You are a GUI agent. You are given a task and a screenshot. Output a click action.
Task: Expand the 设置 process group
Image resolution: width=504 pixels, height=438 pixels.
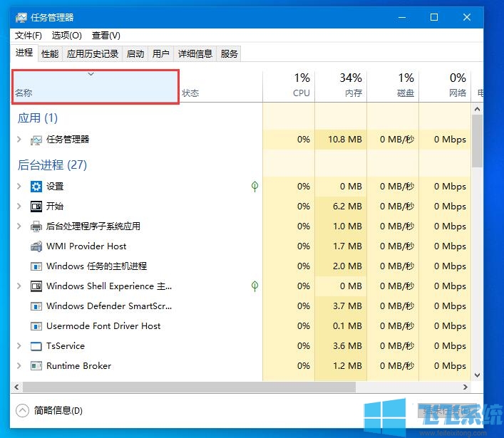pos(19,187)
